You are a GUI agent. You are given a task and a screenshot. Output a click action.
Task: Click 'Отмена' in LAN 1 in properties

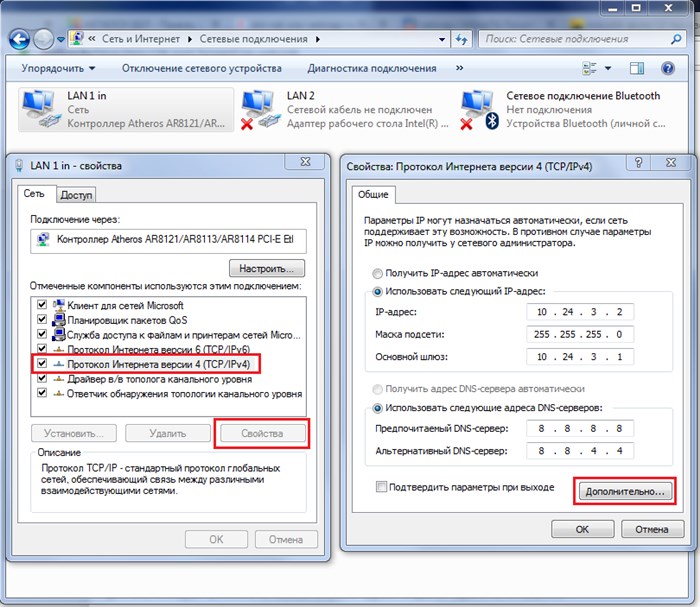coord(286,540)
